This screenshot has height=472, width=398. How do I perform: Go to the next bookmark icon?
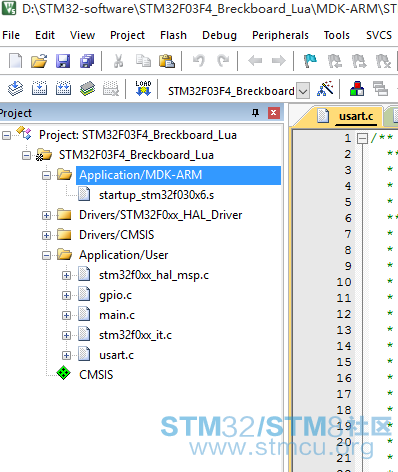tap(359, 61)
